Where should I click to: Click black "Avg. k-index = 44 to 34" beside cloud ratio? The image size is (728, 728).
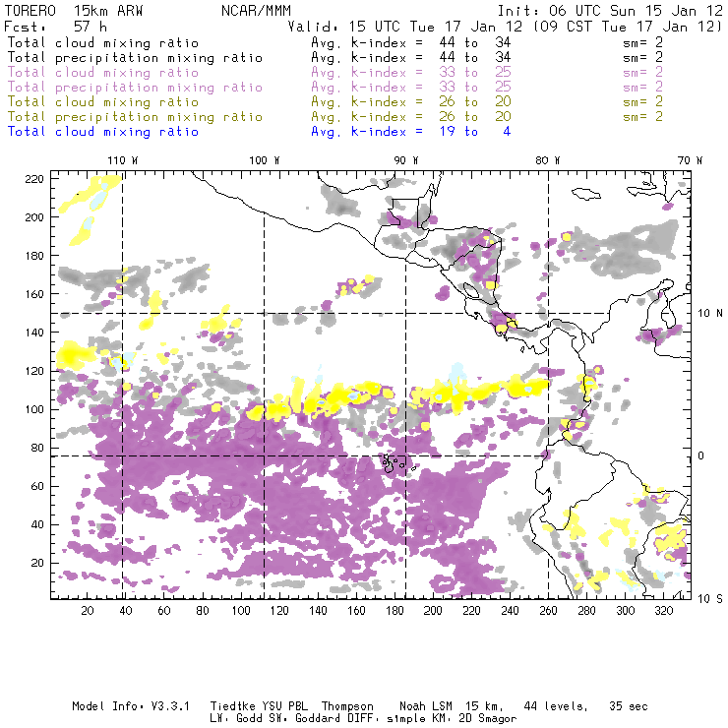click(x=411, y=43)
